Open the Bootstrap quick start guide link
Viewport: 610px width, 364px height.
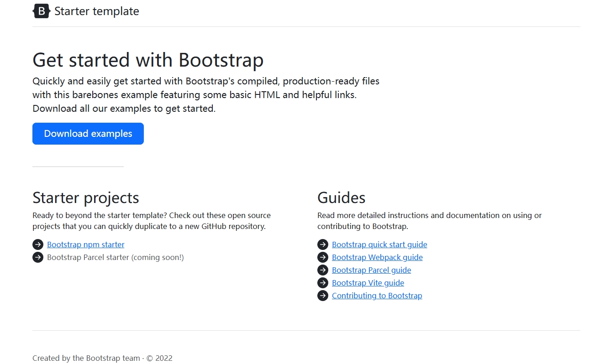pos(379,244)
